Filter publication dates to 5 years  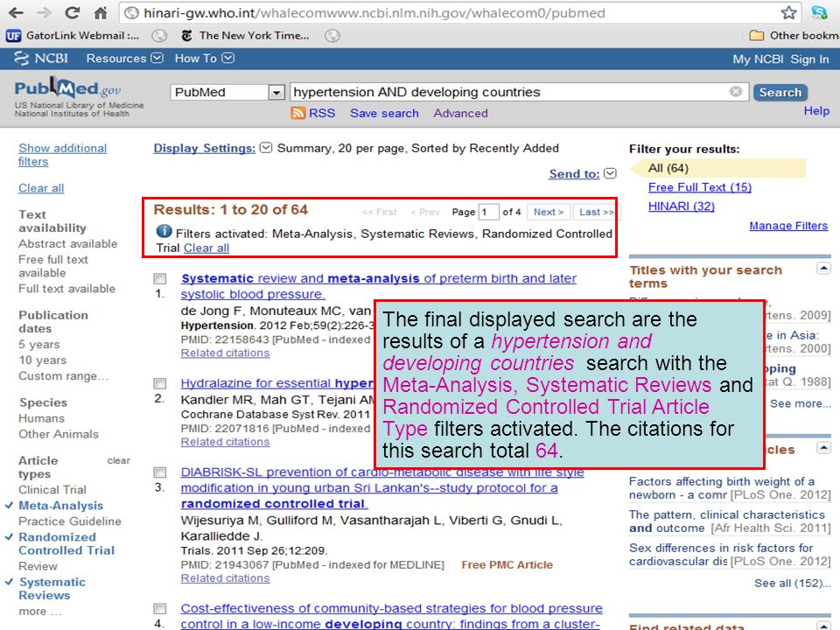(38, 345)
